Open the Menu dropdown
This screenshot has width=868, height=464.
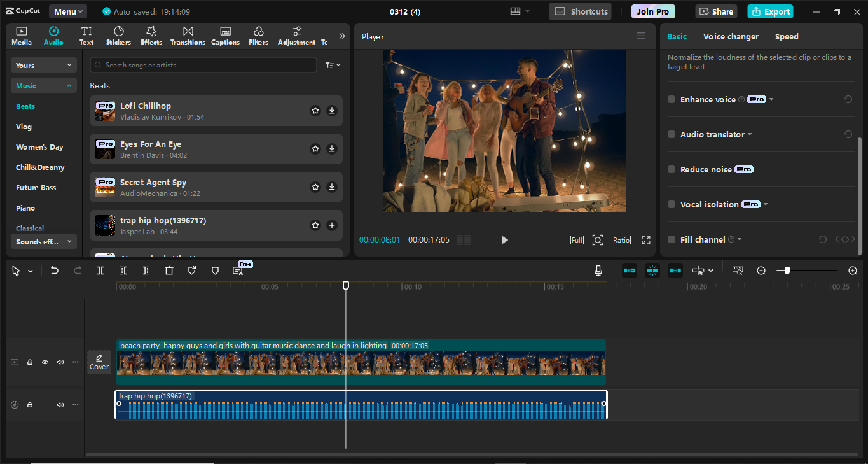click(68, 11)
